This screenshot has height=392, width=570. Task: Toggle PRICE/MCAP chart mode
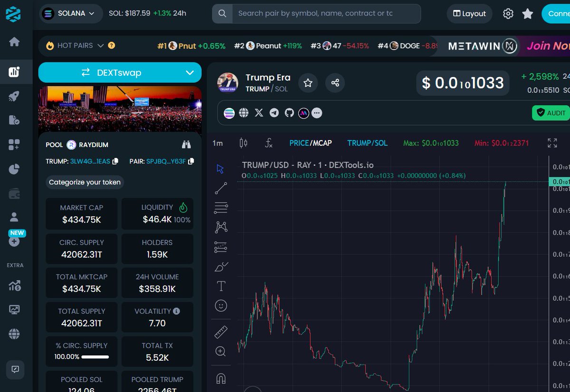click(x=311, y=143)
